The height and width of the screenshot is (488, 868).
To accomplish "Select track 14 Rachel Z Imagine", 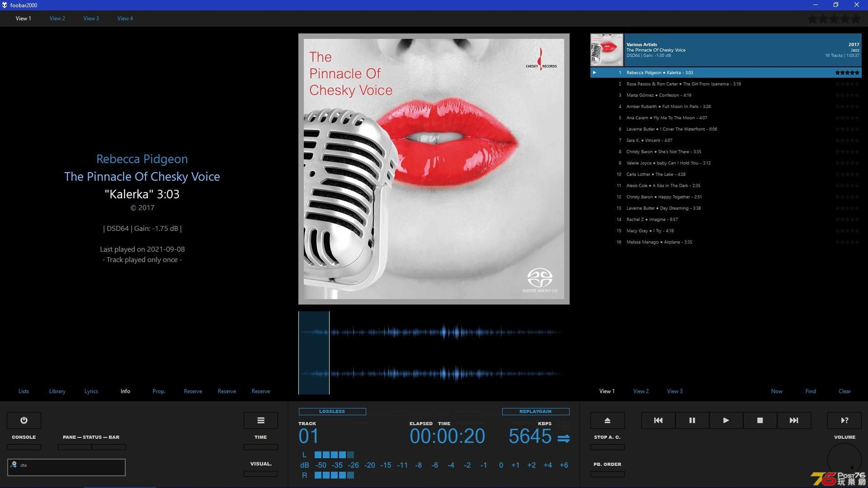I will tap(726, 220).
